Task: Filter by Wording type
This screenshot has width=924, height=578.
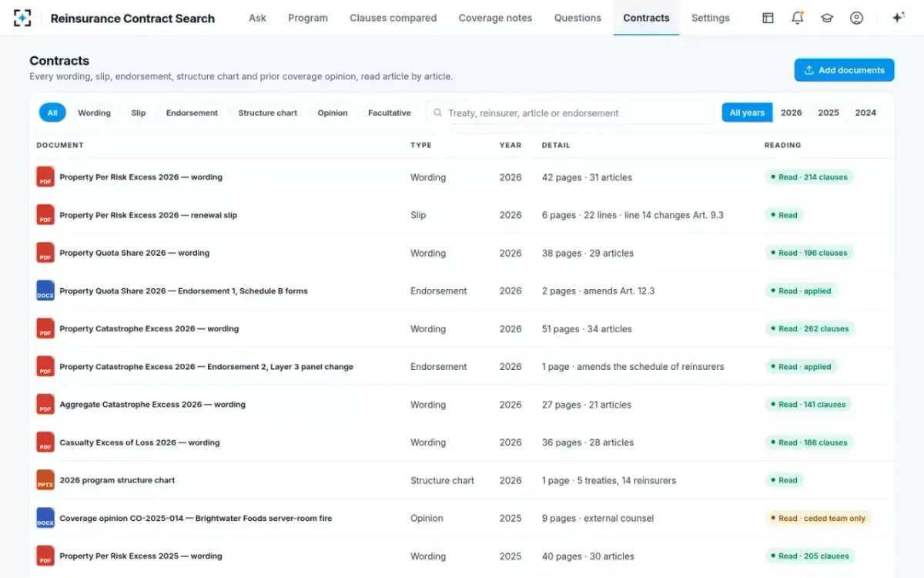Action: [94, 113]
